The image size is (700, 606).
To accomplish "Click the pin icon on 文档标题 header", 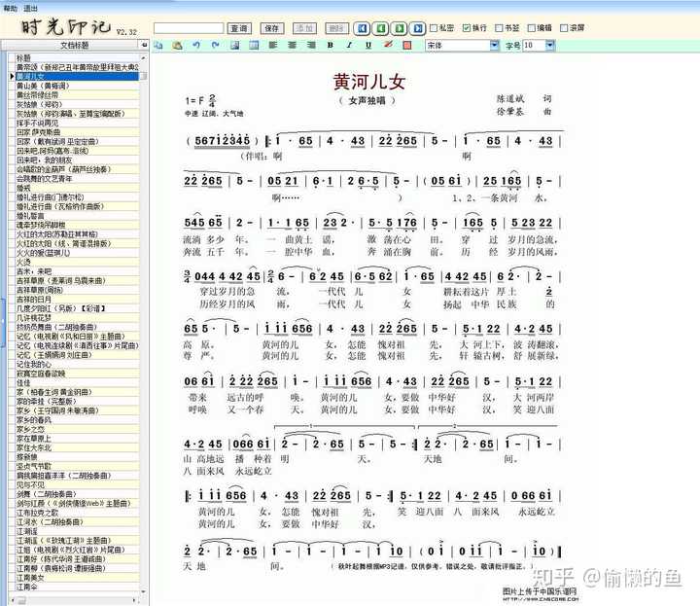I will tap(144, 45).
